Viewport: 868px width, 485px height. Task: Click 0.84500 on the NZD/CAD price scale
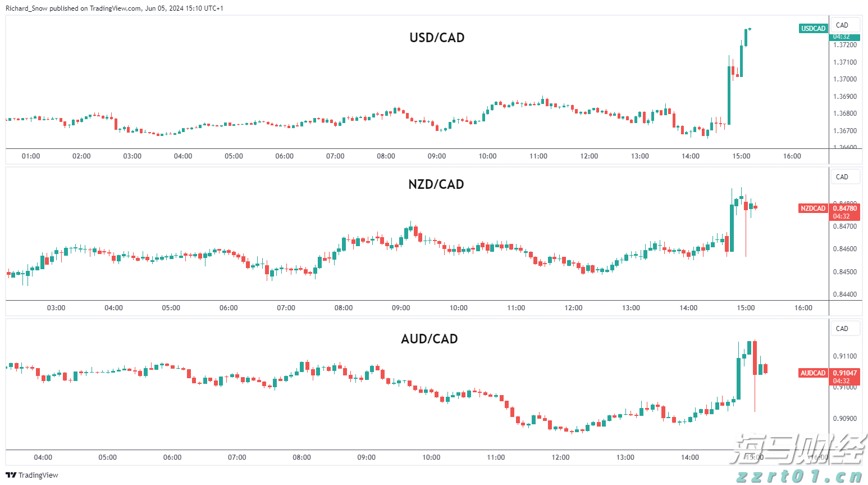pyautogui.click(x=845, y=272)
